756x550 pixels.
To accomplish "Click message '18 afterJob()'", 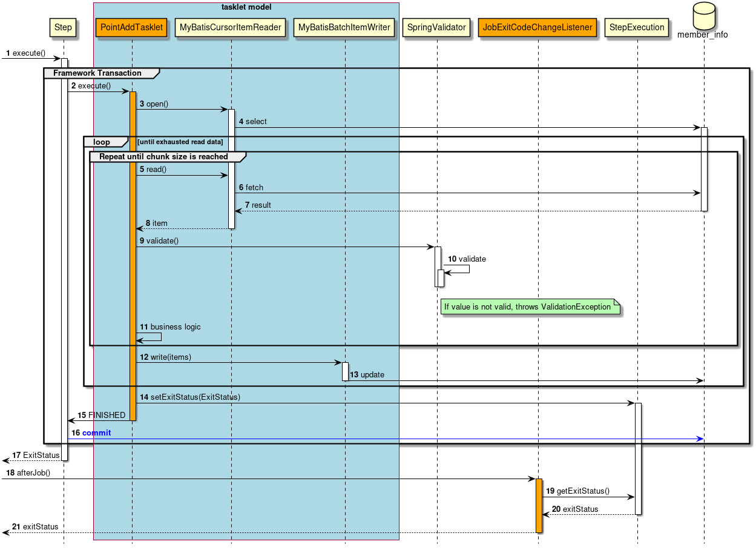I will tap(28, 473).
